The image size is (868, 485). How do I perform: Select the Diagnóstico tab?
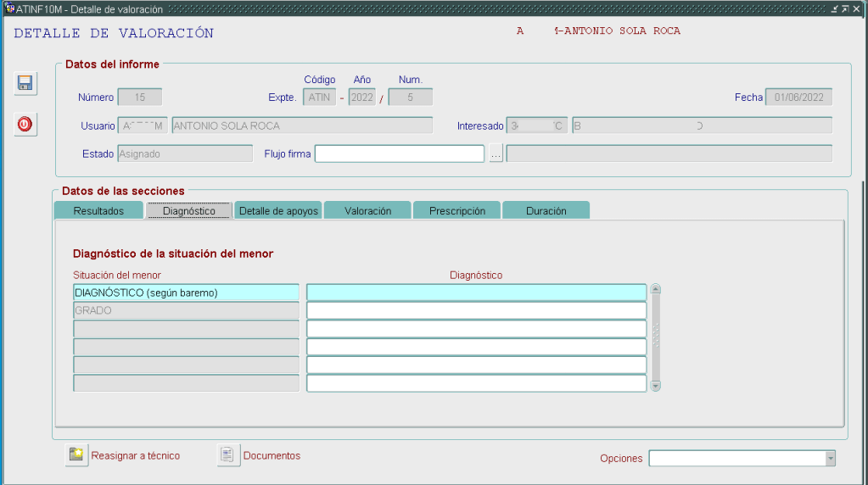tap(189, 211)
